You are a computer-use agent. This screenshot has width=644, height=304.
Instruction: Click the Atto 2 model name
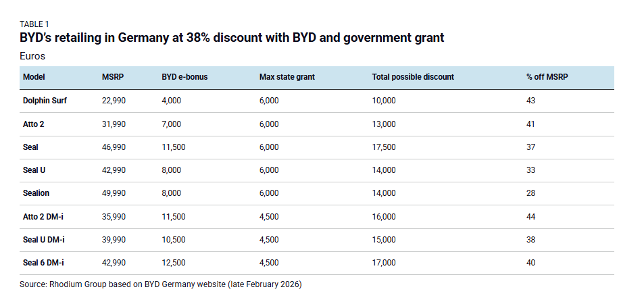point(34,124)
